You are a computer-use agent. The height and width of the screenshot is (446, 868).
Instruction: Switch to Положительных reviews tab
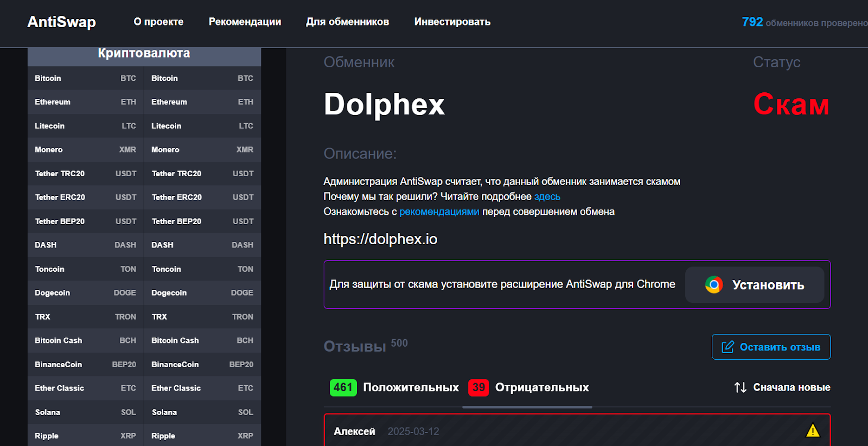(394, 387)
